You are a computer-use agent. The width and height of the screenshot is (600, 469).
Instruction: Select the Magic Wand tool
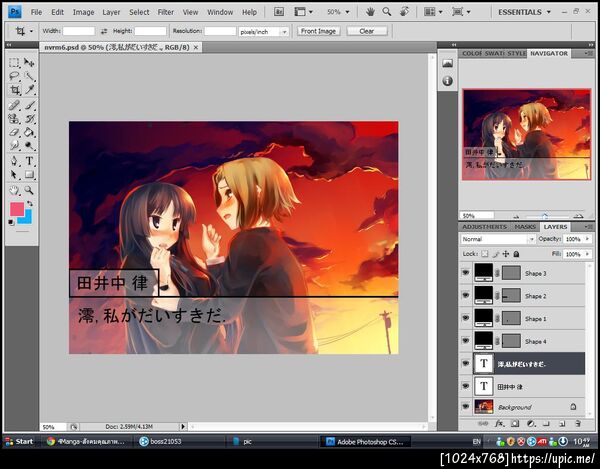tap(29, 76)
